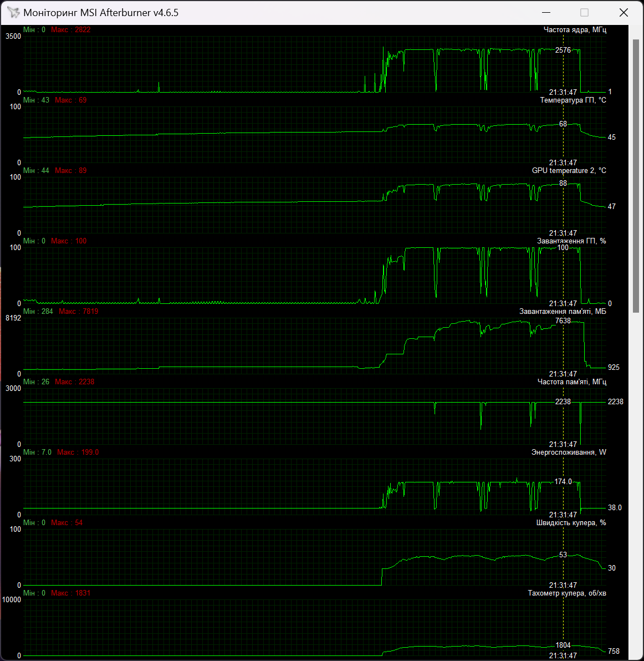Click the current value 758 of fan tachometer
This screenshot has width=644, height=661.
point(614,652)
